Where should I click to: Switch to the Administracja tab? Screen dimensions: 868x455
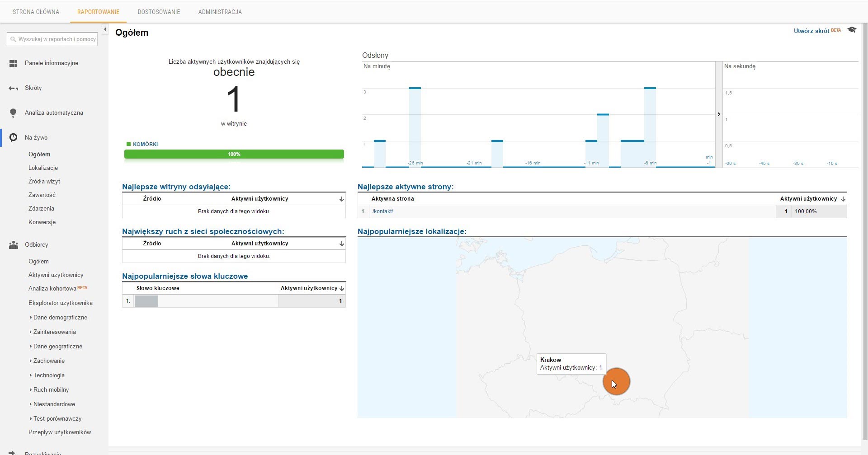point(220,12)
